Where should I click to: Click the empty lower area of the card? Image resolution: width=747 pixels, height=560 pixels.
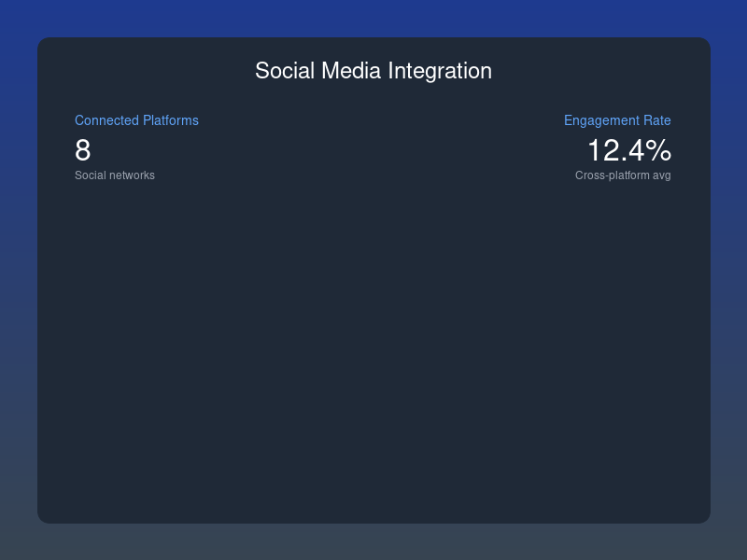(x=373, y=373)
